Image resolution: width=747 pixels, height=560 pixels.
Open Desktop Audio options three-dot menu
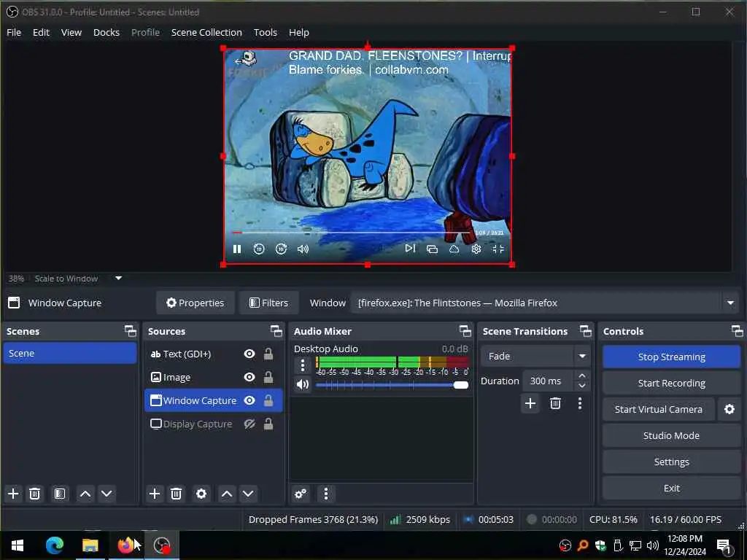point(303,365)
